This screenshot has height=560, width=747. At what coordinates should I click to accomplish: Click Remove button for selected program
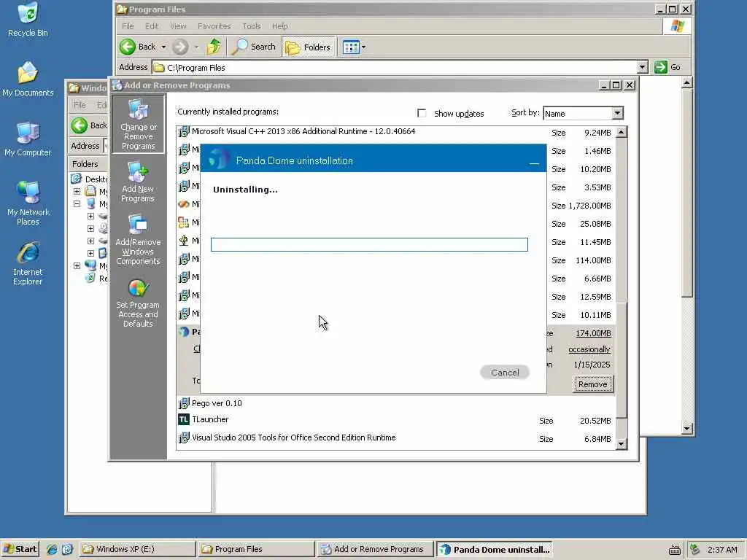pyautogui.click(x=592, y=384)
